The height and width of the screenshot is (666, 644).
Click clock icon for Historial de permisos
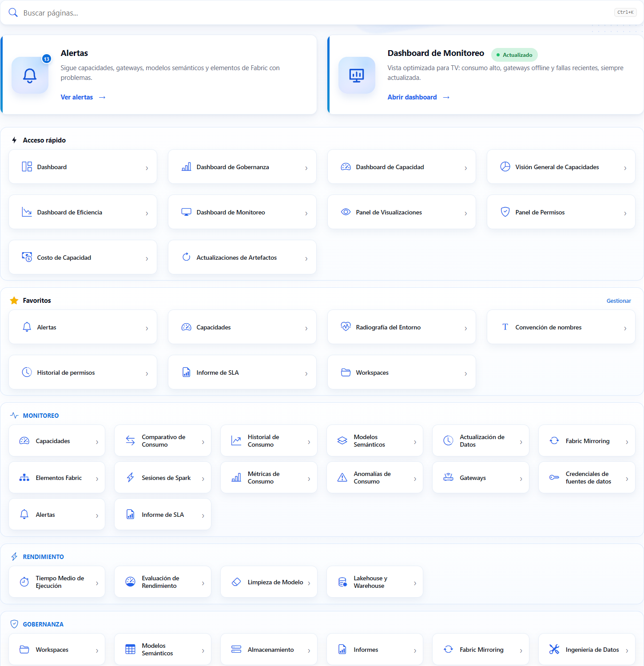click(27, 372)
